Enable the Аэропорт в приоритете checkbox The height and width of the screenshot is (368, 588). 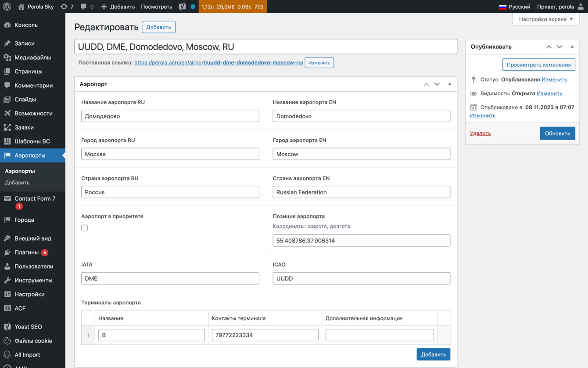(85, 228)
